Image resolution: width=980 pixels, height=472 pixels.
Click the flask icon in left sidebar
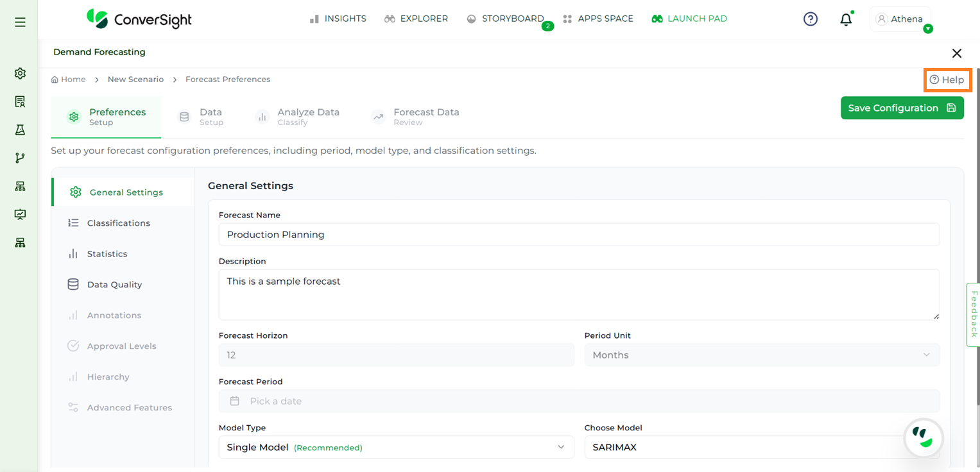[20, 130]
